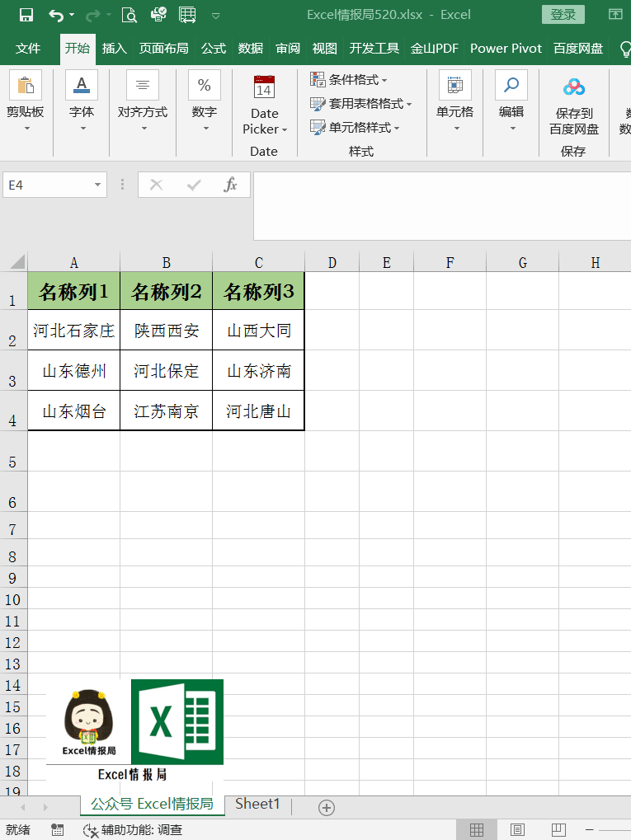Screen dimensions: 631x840
Task: Open the Date Picker calendar icon
Action: click(264, 87)
